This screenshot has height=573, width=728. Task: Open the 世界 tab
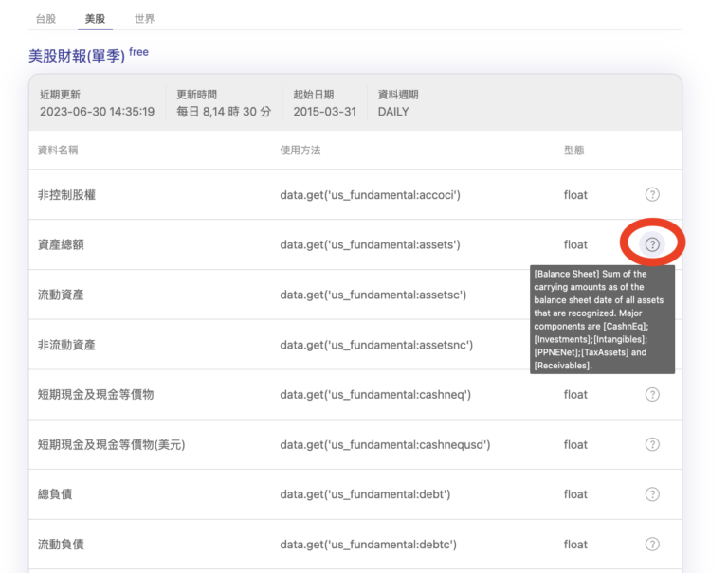[144, 18]
